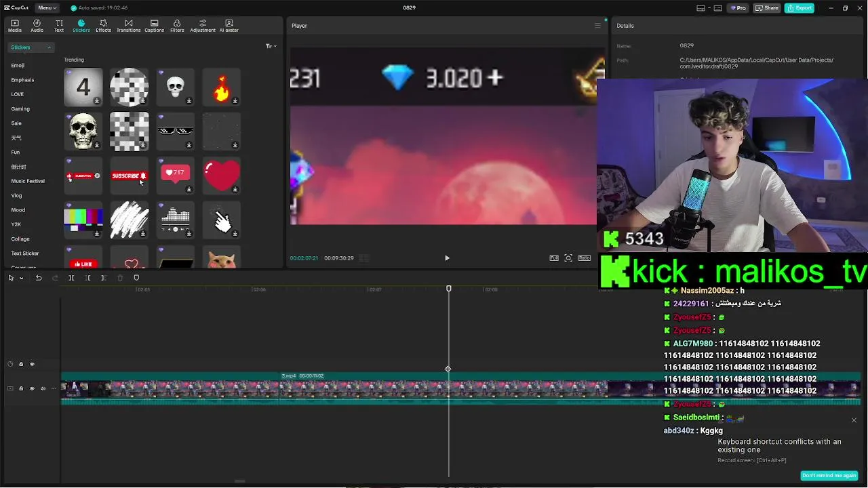This screenshot has height=488, width=868.
Task: Click the Redo arrow in timeline toolbar
Action: pos(55,278)
